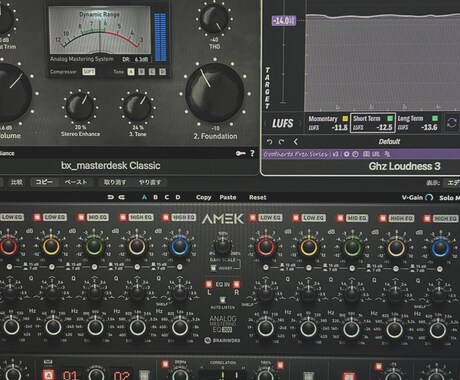Viewport: 460px width, 380px height.
Task: Click the left channel green MID EQ gain knob
Action: pos(94,247)
